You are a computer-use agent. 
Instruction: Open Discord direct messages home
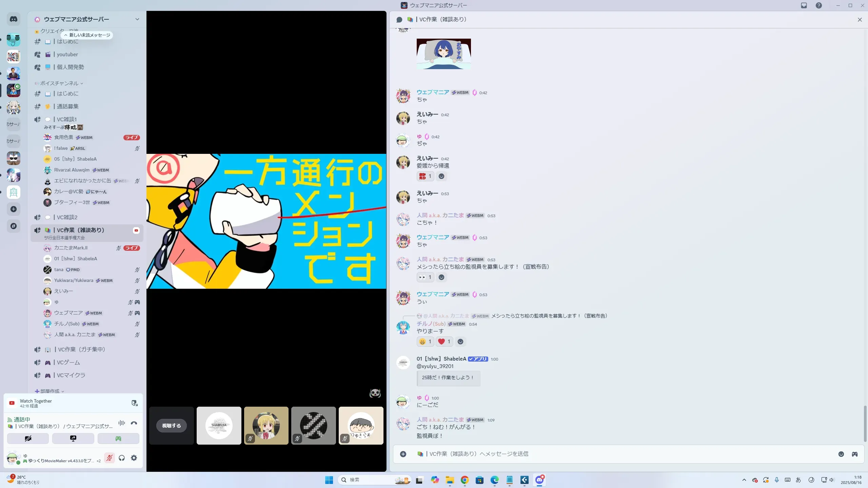click(14, 19)
